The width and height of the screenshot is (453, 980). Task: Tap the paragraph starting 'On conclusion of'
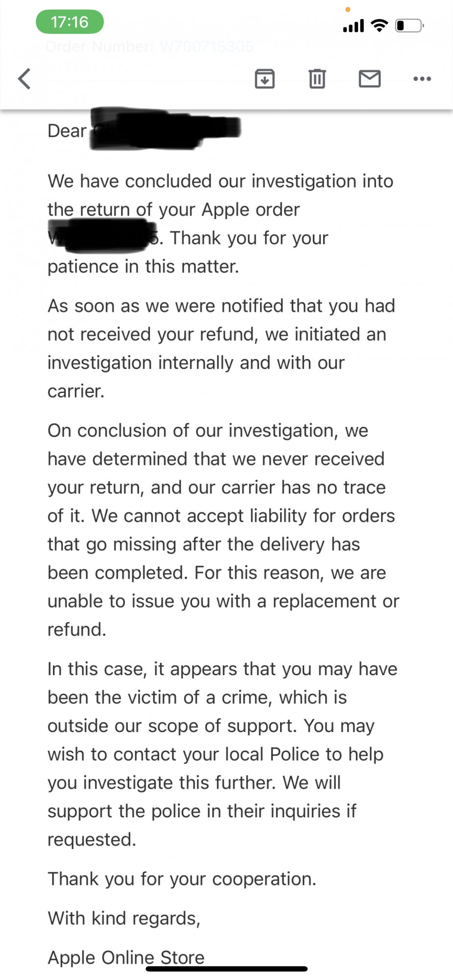coord(223,530)
